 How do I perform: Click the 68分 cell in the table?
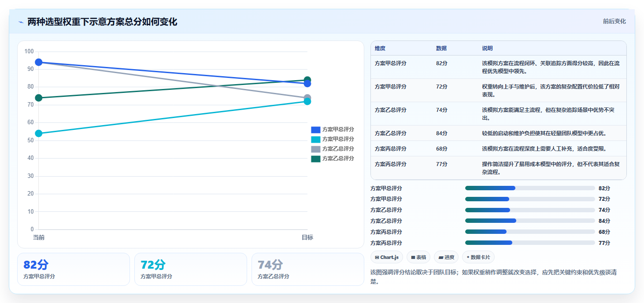tap(442, 148)
